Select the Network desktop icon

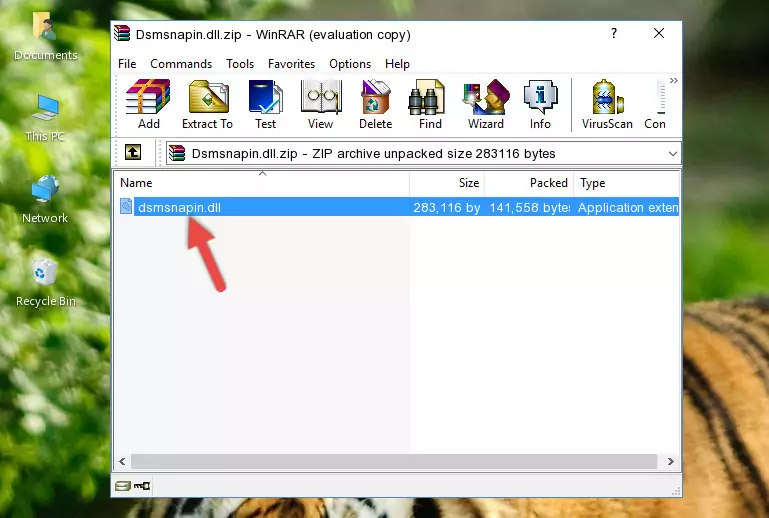click(45, 199)
